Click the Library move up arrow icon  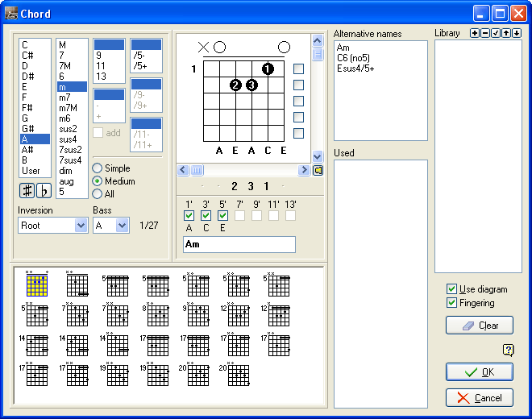[x=506, y=33]
